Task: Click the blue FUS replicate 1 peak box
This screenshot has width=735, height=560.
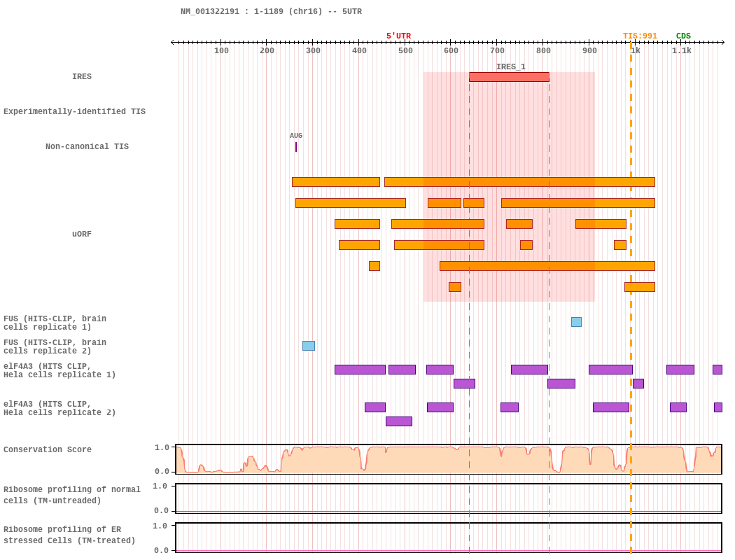Action: [577, 322]
